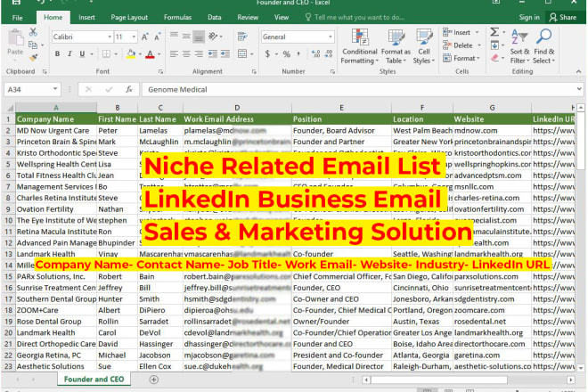Switch to Page Layout tab

[x=129, y=17]
